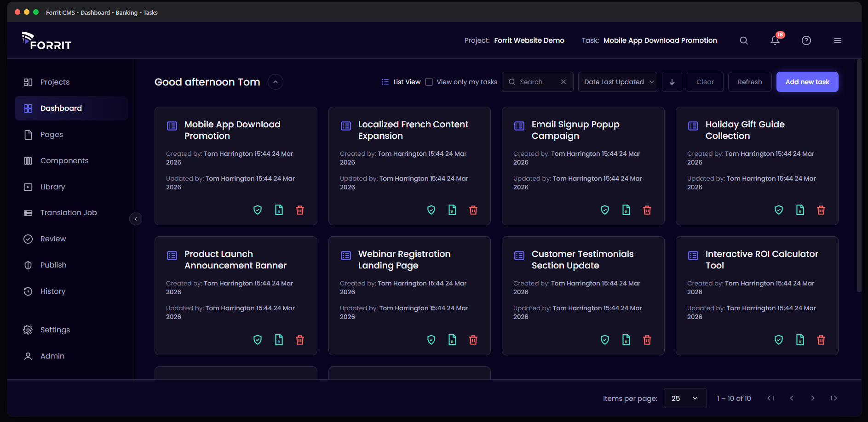Open Library in sidebar
Viewport: 868px width, 422px height.
[x=71, y=187]
